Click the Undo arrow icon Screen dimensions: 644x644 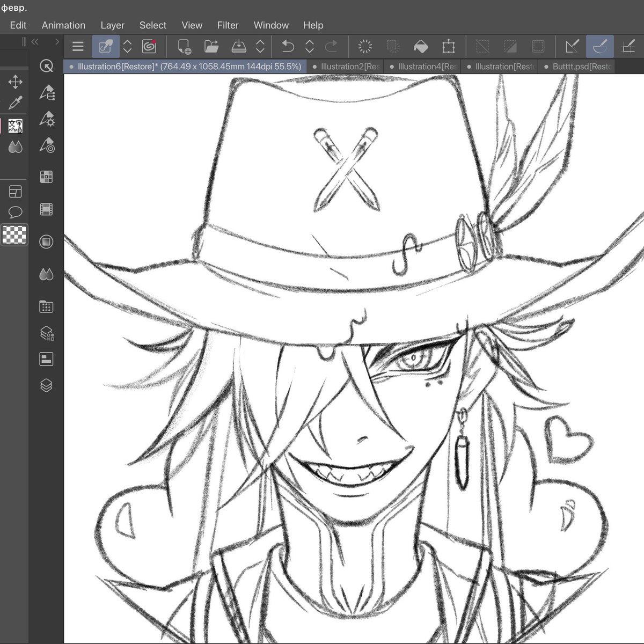(288, 47)
